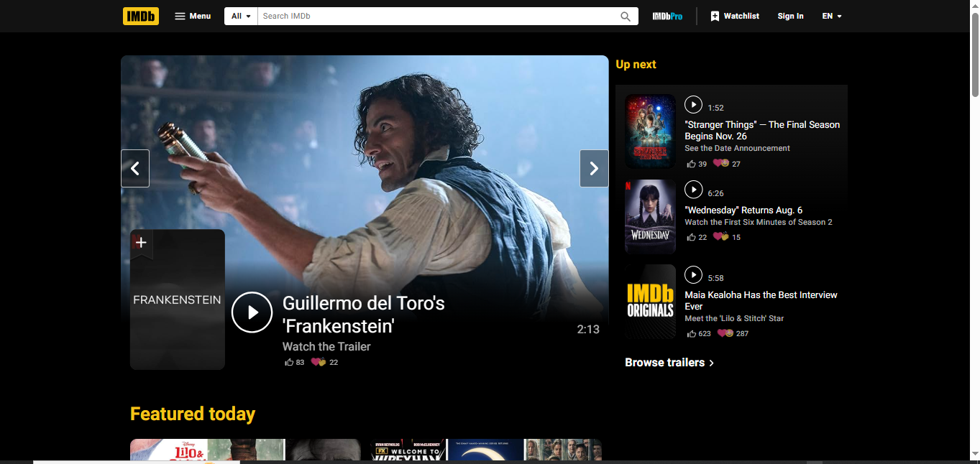Select Watch the First Six Minutes text
Image resolution: width=980 pixels, height=464 pixels.
[759, 222]
